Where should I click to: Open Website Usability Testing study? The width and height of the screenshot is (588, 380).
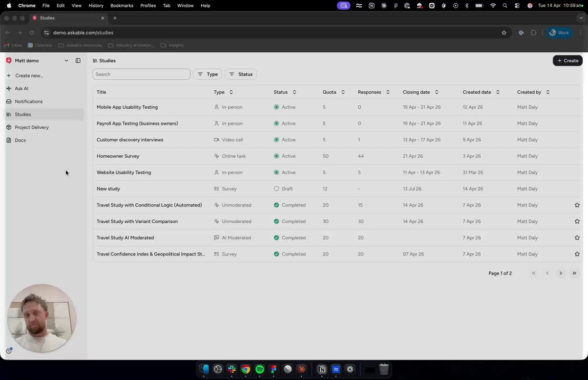pyautogui.click(x=124, y=173)
